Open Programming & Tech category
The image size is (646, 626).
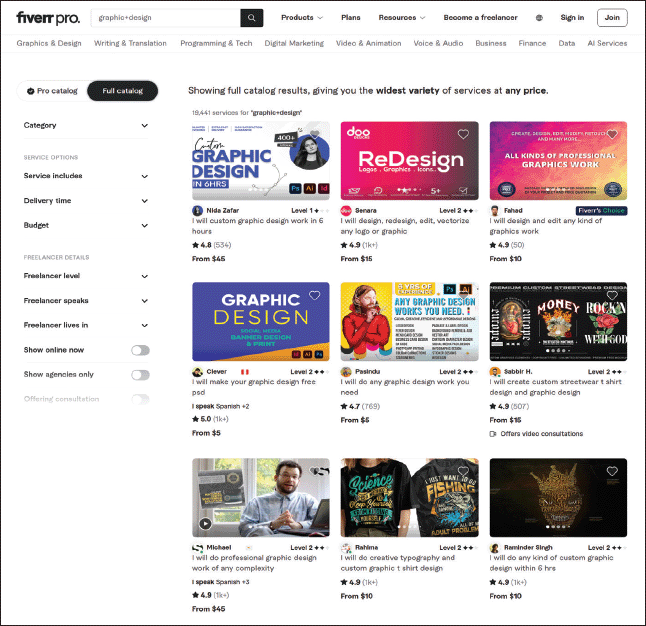pyautogui.click(x=216, y=43)
